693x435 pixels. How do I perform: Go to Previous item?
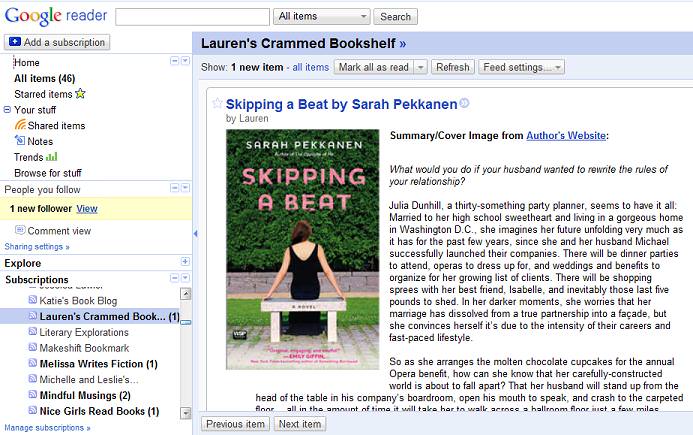235,424
